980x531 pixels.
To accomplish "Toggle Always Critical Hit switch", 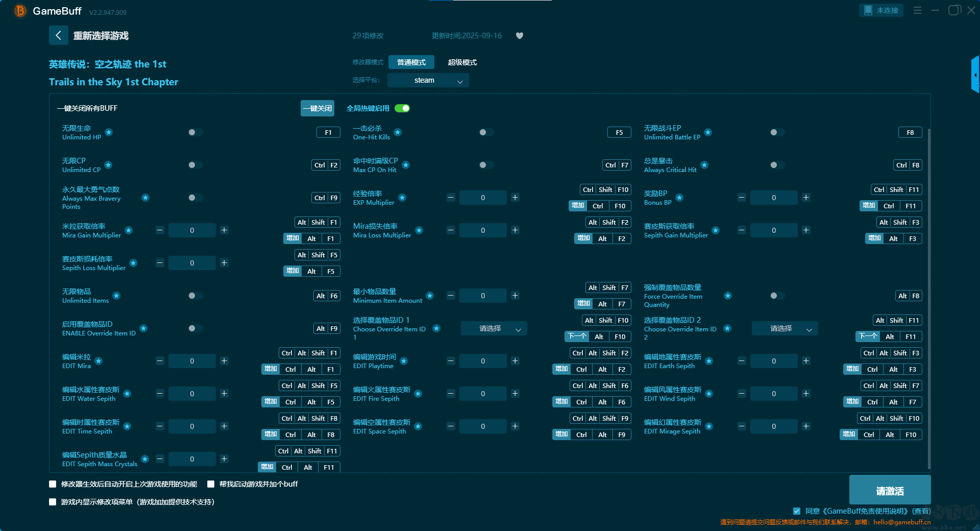I will pos(777,165).
